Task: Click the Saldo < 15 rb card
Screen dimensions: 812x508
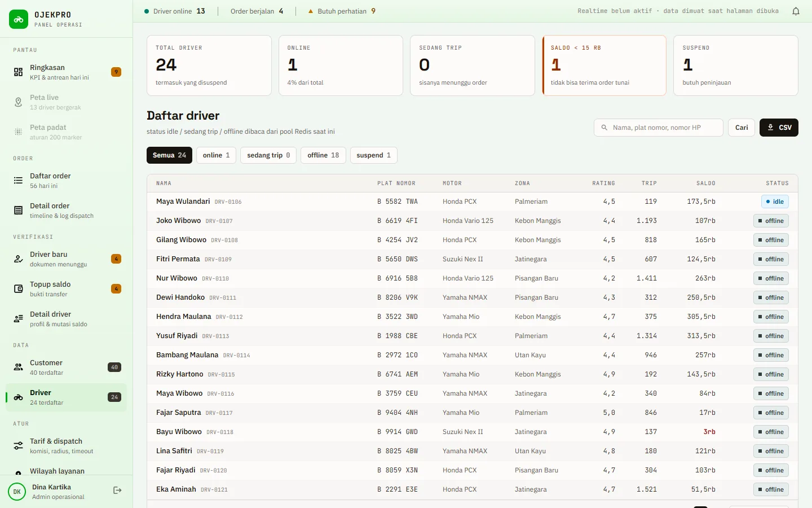Action: 604,65
